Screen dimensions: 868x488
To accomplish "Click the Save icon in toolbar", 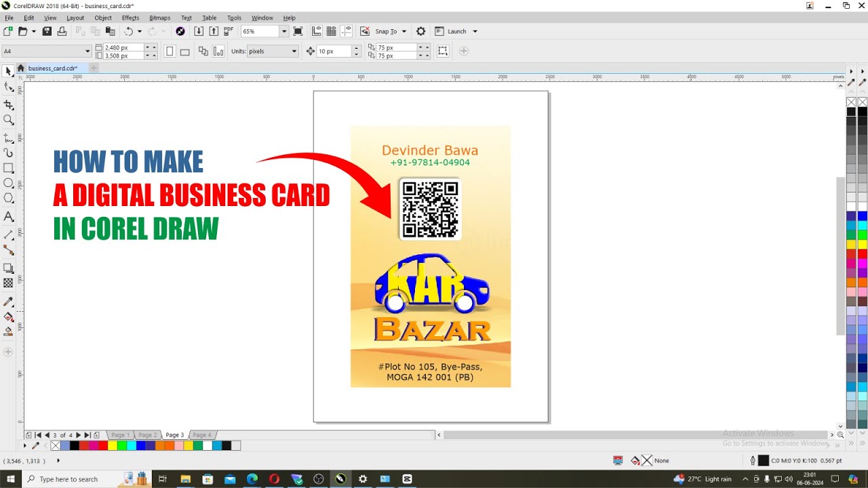I will coord(47,31).
